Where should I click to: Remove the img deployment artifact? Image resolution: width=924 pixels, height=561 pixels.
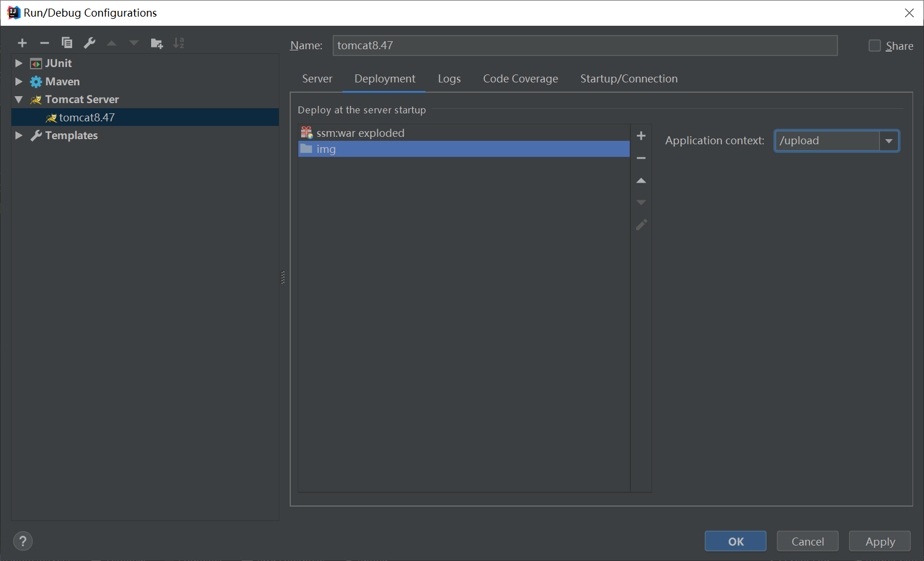click(641, 158)
